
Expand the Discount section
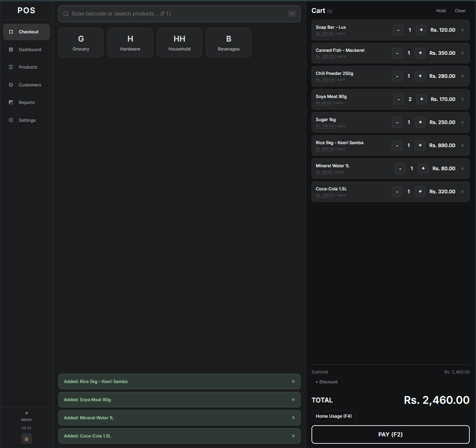pos(326,382)
